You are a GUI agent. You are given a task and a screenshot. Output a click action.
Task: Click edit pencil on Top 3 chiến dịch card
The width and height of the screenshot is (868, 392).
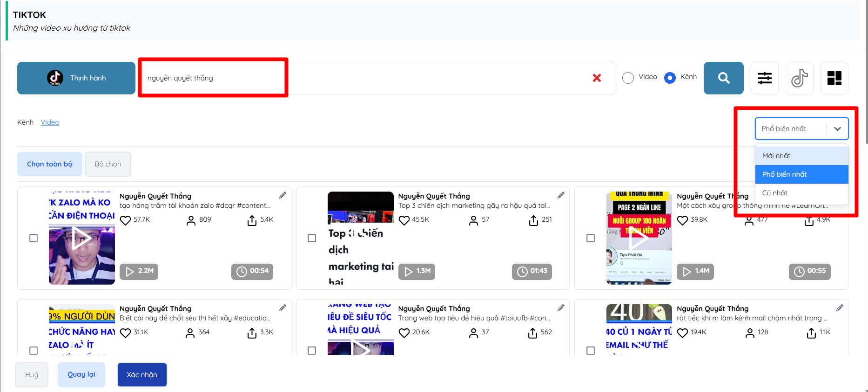pyautogui.click(x=561, y=195)
